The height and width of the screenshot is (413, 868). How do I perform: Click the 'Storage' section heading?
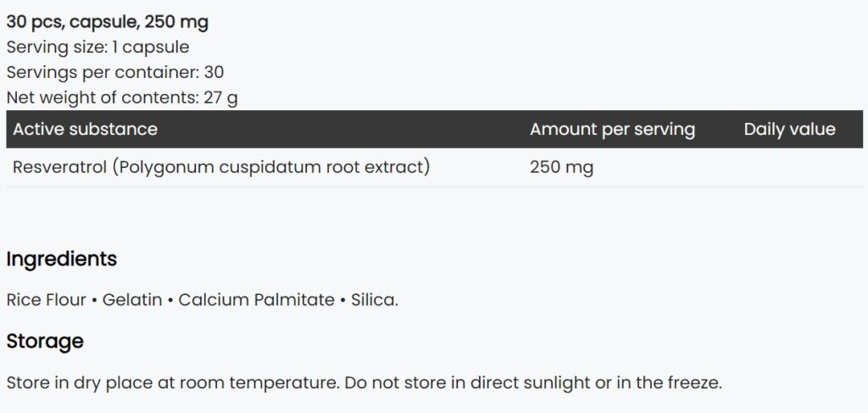[45, 341]
